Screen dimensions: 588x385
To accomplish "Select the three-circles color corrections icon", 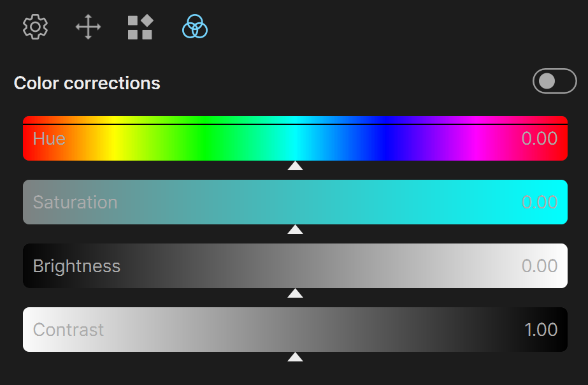I will (195, 26).
